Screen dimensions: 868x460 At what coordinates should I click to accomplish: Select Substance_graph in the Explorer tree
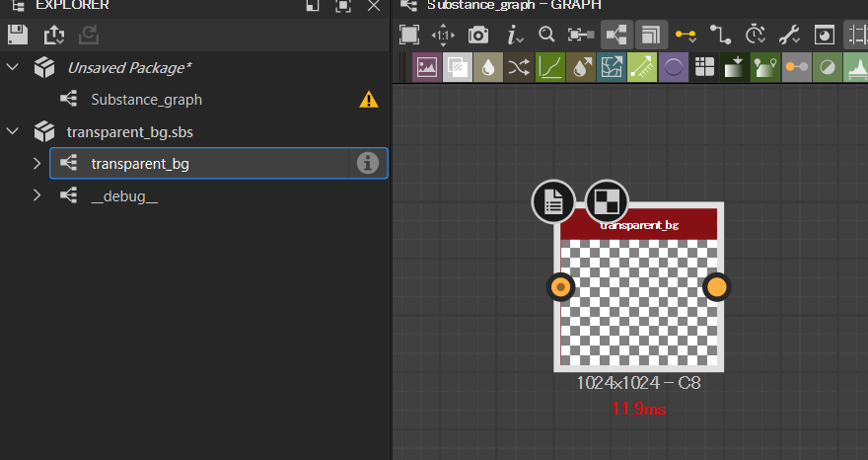click(146, 100)
